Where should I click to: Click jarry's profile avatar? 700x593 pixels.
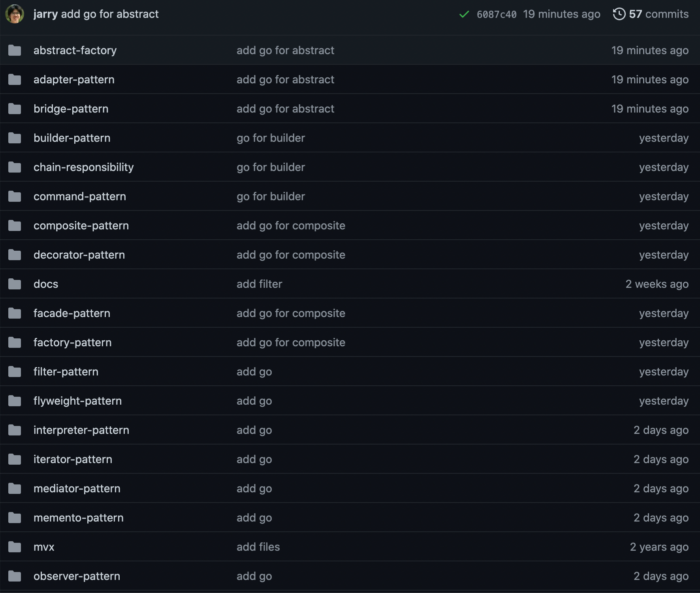tap(15, 14)
